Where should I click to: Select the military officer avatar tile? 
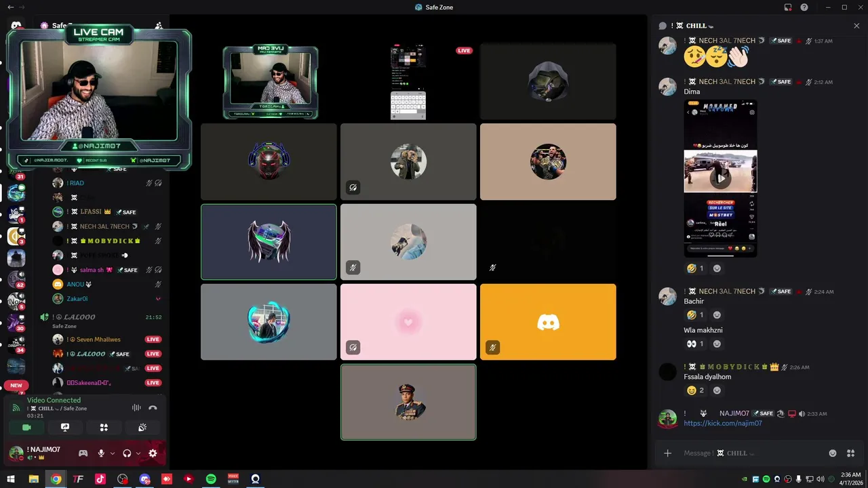click(x=408, y=402)
